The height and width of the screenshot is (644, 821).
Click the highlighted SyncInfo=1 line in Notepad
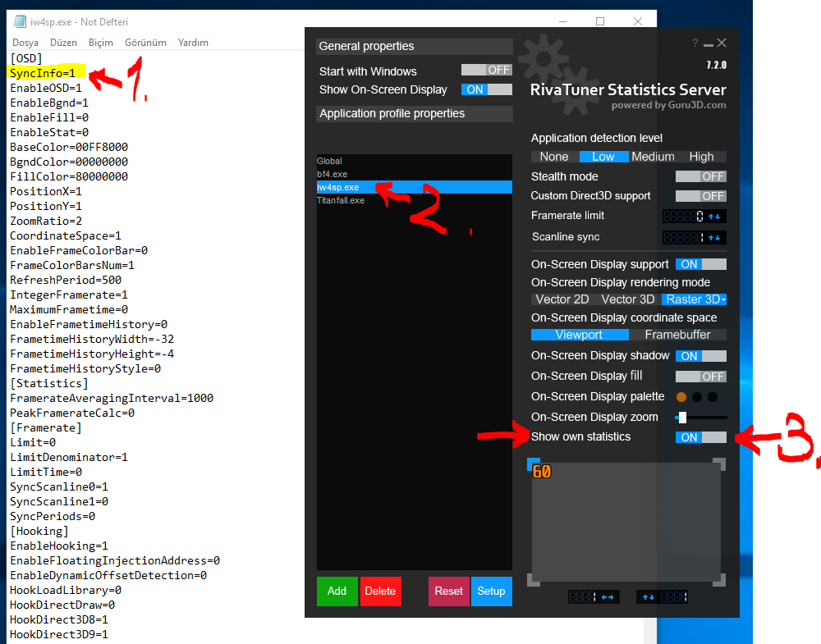click(x=43, y=73)
